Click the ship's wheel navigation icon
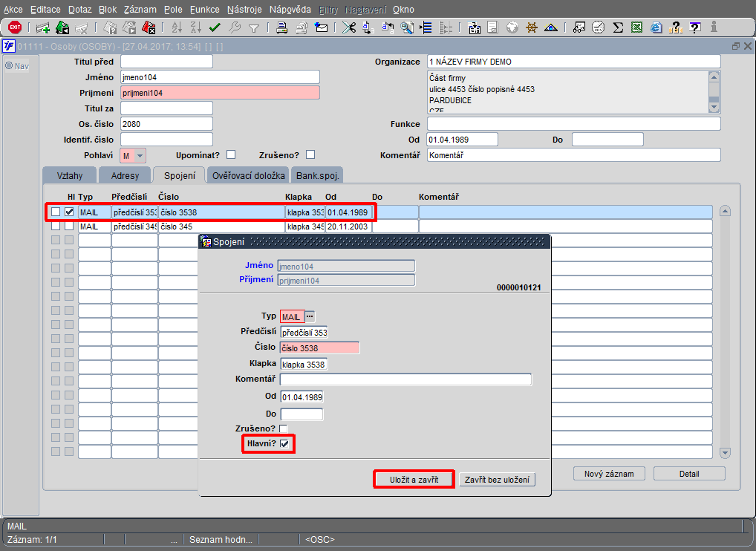Image resolution: width=756 pixels, height=551 pixels. click(531, 28)
